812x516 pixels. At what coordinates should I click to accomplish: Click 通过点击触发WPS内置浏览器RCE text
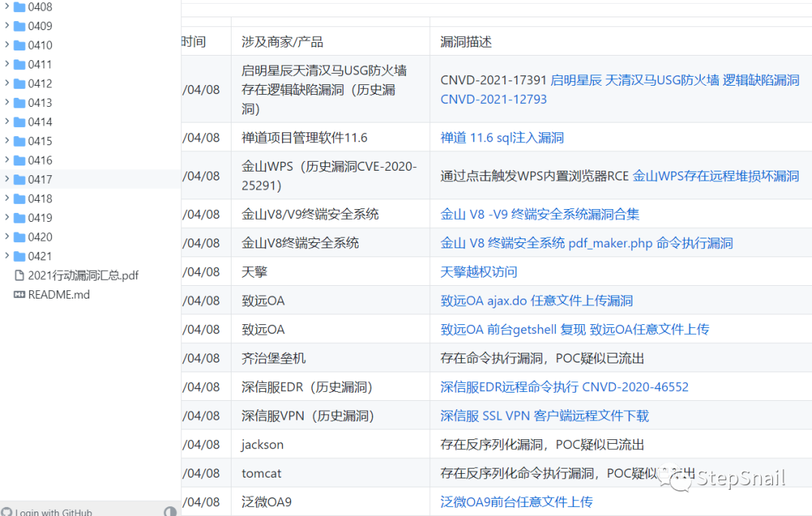coord(535,175)
